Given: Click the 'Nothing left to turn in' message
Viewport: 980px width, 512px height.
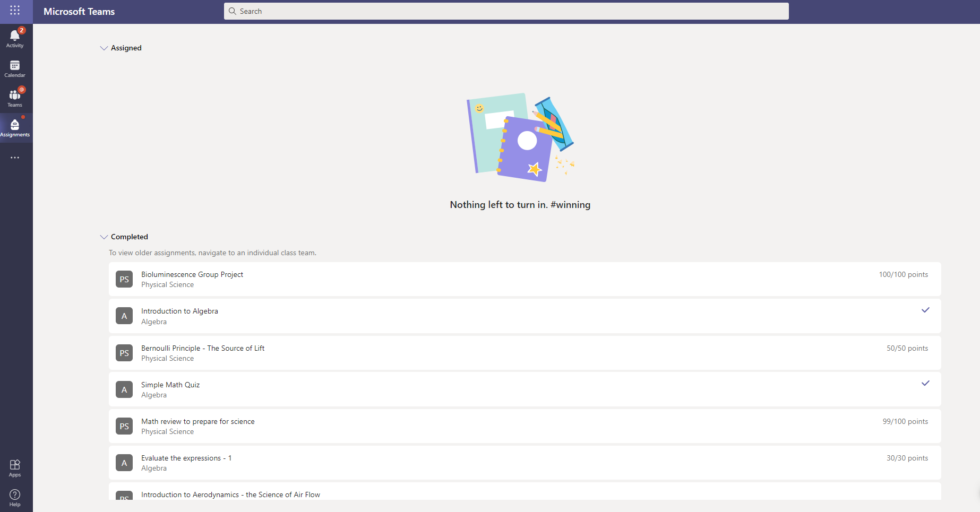Looking at the screenshot, I should pos(520,205).
